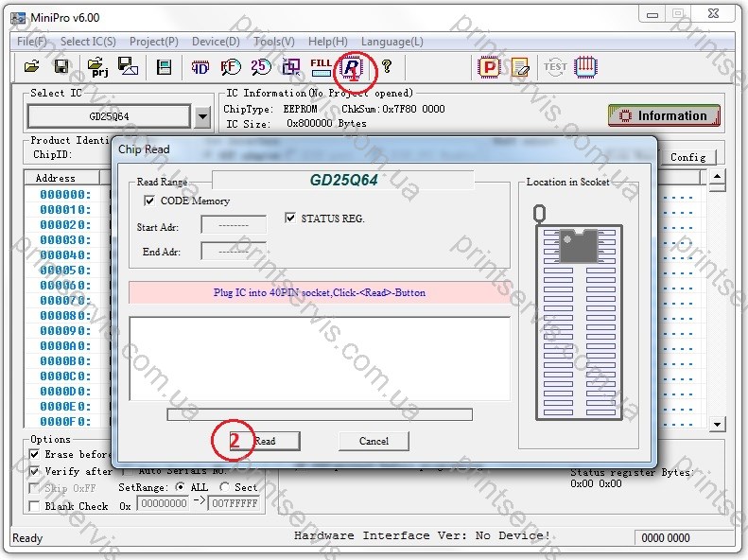
Task: Click the GD25Q64 Select IC field
Action: (110, 116)
